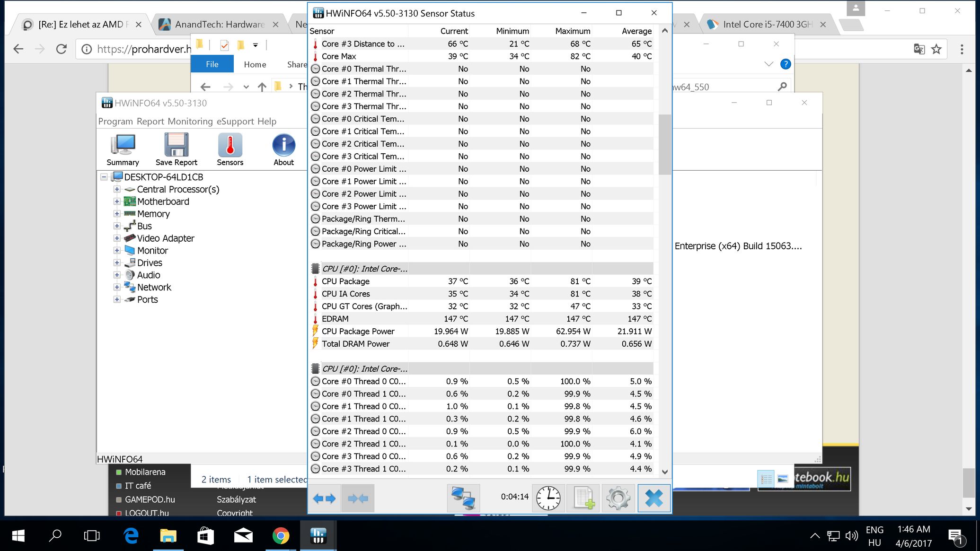Switch to Chrome on the taskbar
This screenshot has height=551, width=980.
coord(281,536)
